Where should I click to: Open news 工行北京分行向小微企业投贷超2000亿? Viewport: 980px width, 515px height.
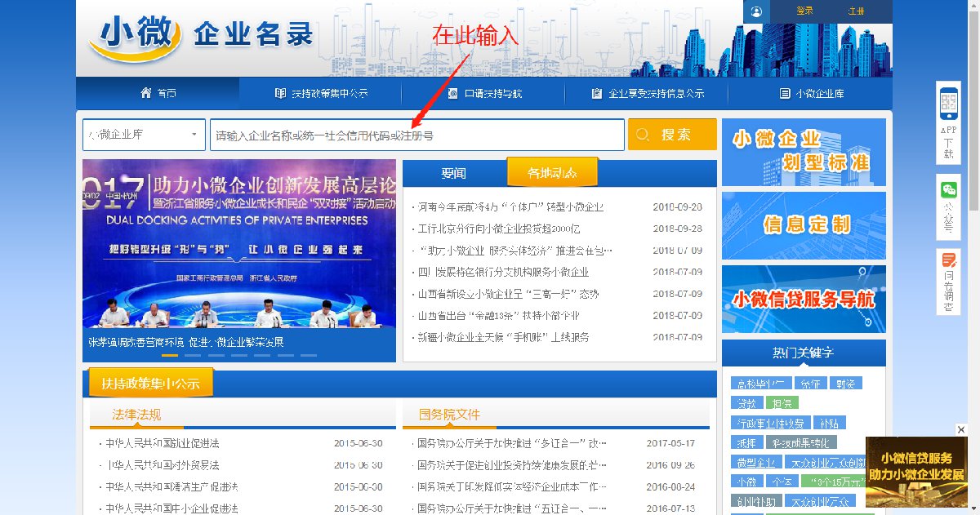498,229
